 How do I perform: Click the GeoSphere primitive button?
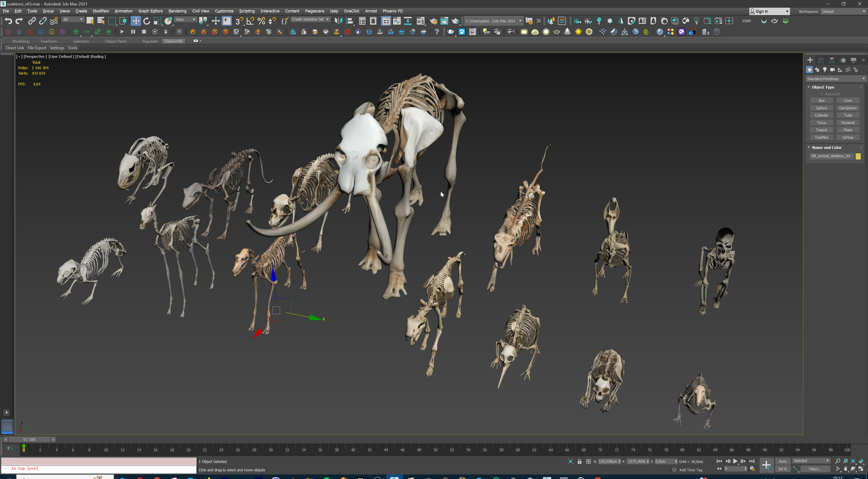(848, 108)
